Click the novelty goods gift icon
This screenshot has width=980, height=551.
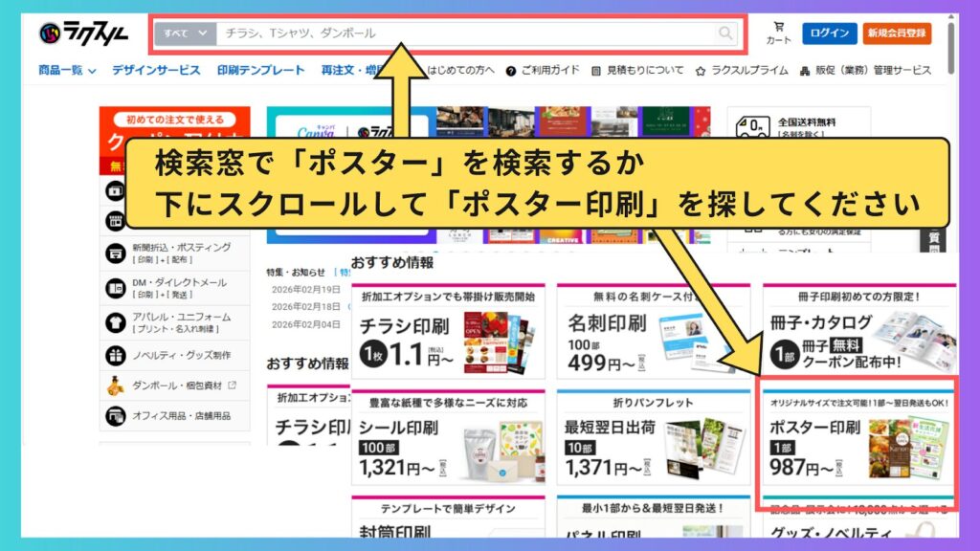coord(116,356)
